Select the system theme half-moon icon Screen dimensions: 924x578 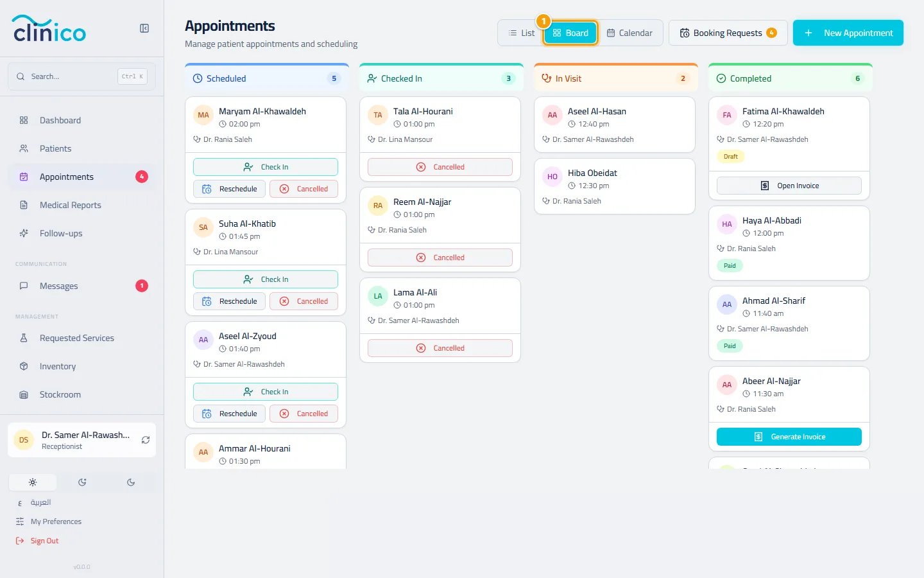click(82, 482)
